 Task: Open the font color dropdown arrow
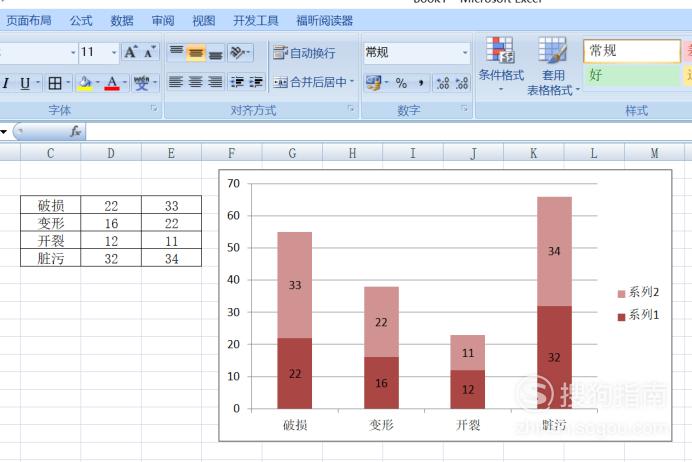(x=125, y=83)
